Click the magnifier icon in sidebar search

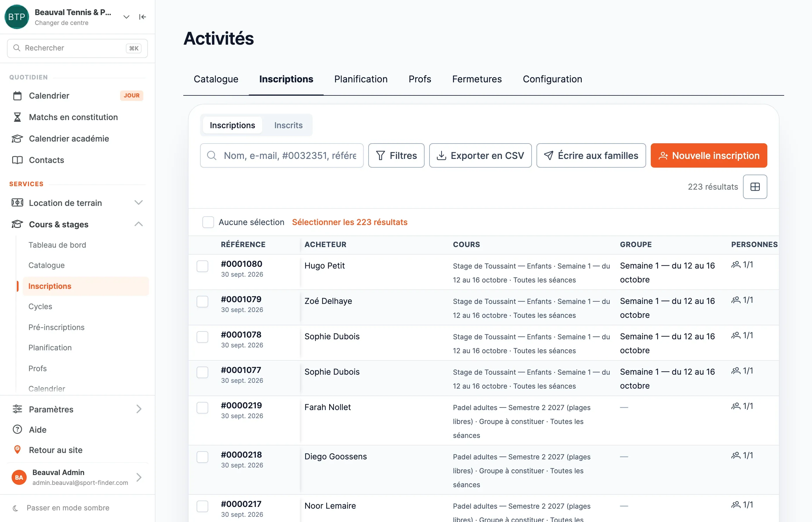pos(17,48)
